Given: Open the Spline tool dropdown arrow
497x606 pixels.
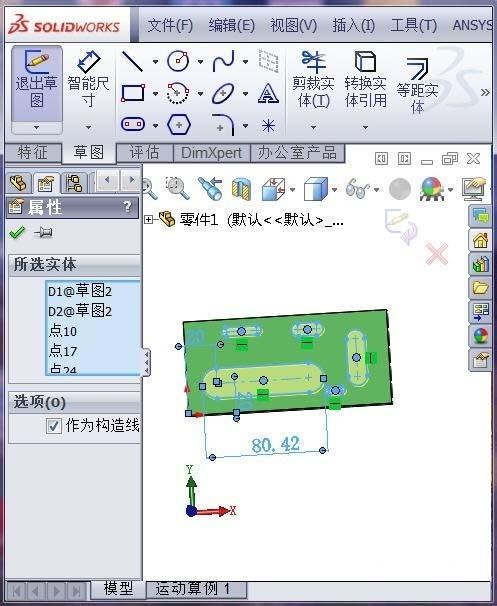Looking at the screenshot, I should point(245,61).
